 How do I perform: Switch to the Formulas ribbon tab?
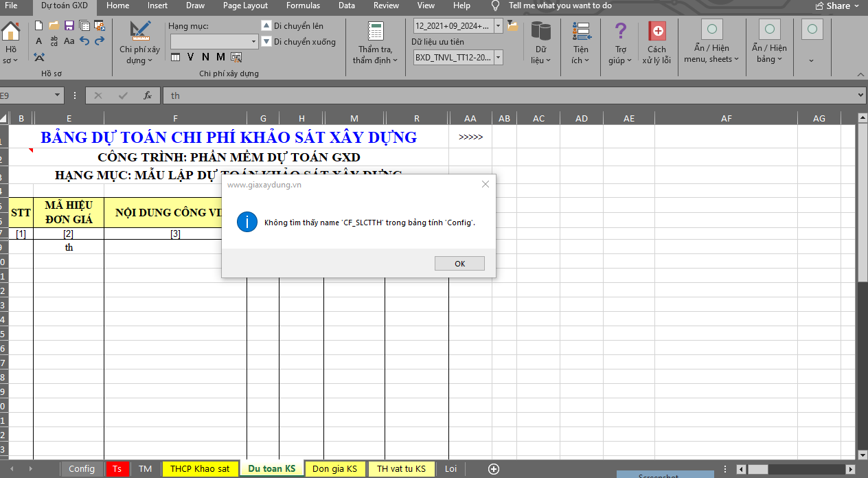[x=303, y=5]
